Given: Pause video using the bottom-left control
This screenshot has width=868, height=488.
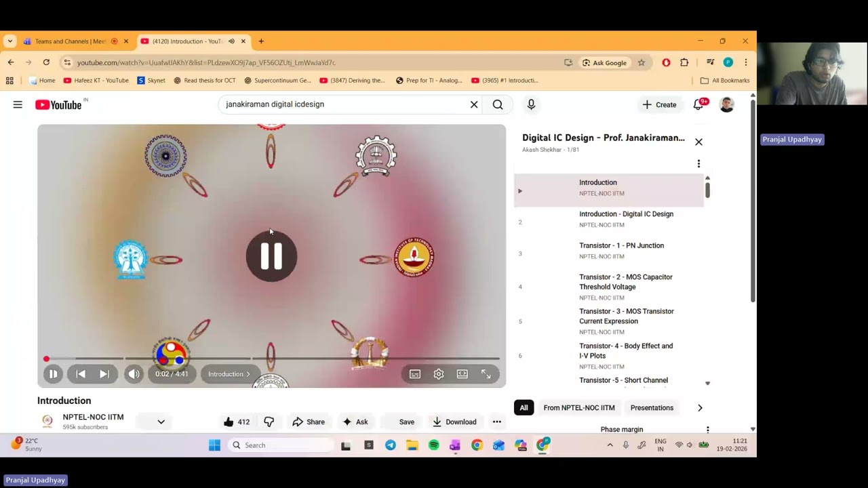Looking at the screenshot, I should [x=53, y=374].
